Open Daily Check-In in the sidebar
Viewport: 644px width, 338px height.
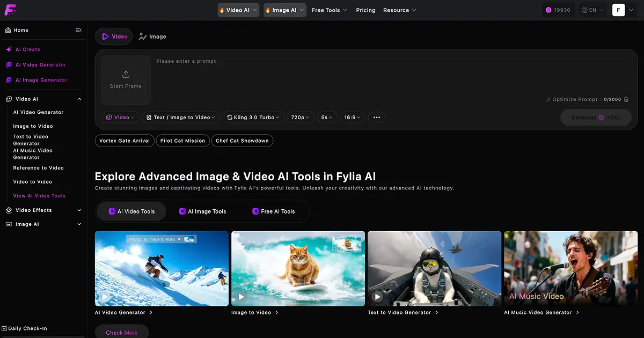click(25, 328)
